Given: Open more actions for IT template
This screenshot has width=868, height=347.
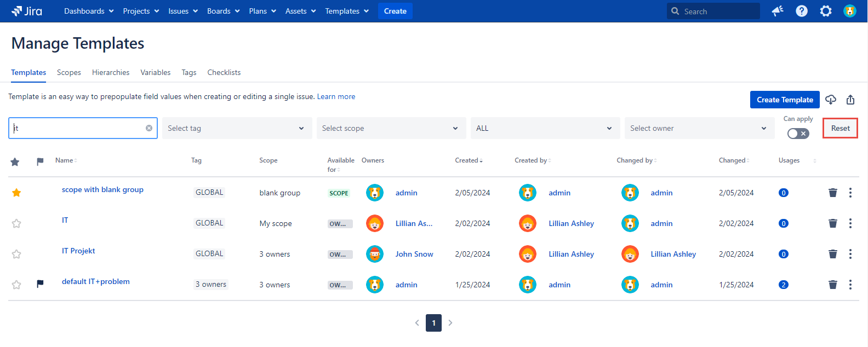Looking at the screenshot, I should coord(850,223).
